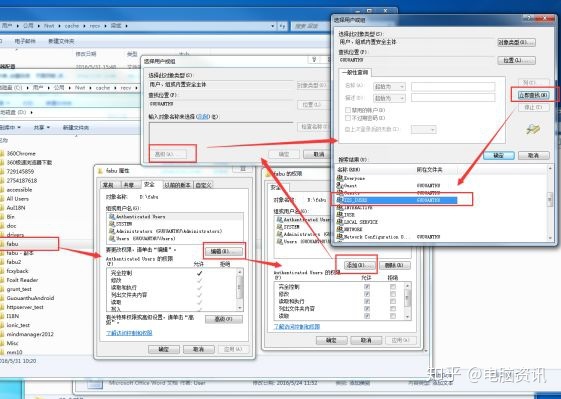Viewport: 561px width, 399px height.
Task: Click the object names entry box in Select Users
Action: coord(221,132)
